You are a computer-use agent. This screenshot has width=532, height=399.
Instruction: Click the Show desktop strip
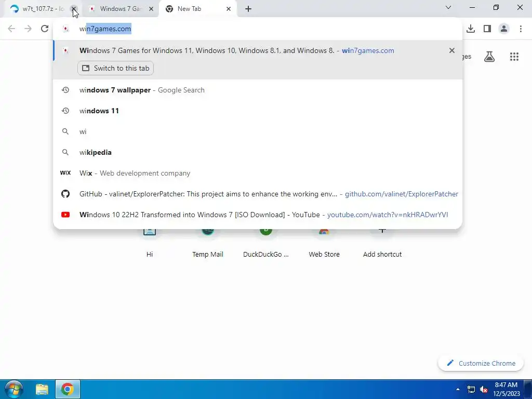(528, 389)
